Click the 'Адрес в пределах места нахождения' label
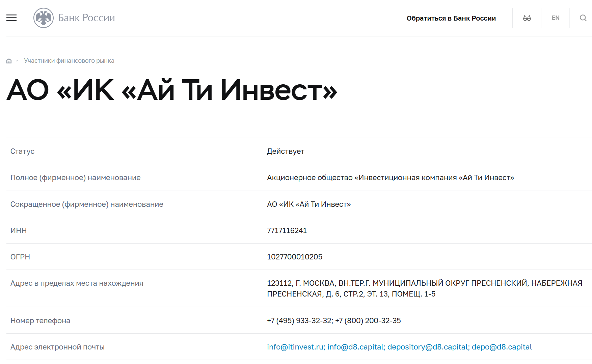This screenshot has width=592, height=364. (x=77, y=283)
